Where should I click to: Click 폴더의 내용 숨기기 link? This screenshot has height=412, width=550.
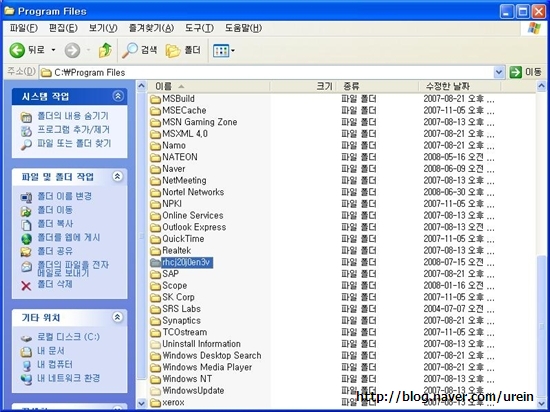click(x=73, y=116)
